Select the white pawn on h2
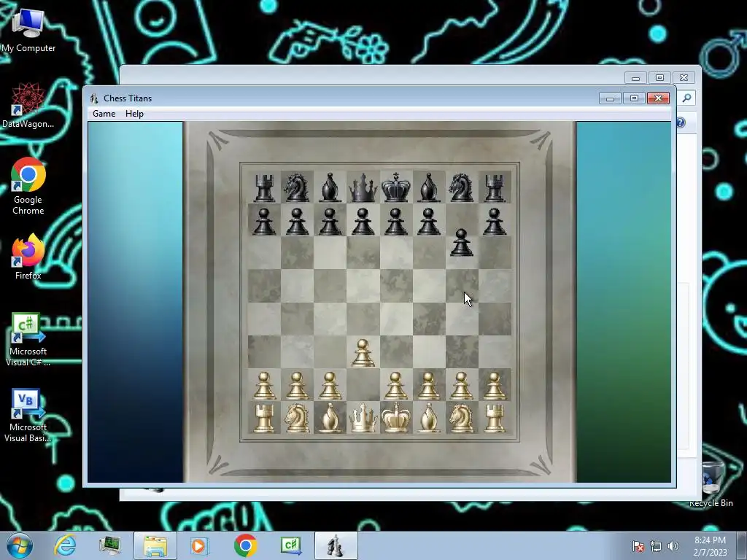Viewport: 747px width, 560px height. click(495, 386)
